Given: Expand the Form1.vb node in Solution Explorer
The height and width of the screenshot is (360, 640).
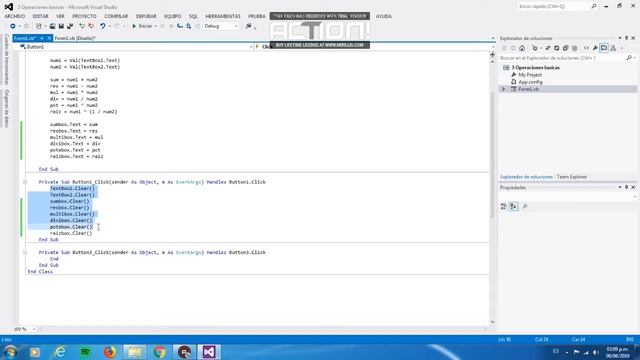Looking at the screenshot, I should pos(504,89).
